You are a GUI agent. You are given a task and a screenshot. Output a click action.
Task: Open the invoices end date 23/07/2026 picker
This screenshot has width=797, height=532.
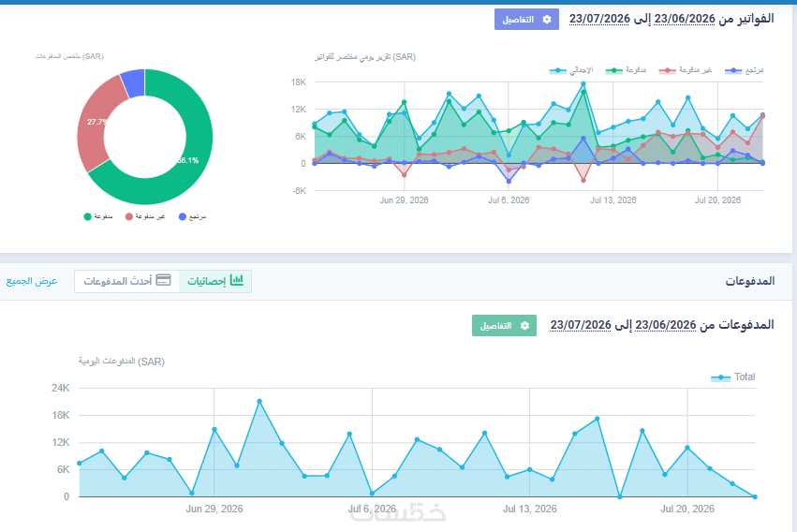click(x=599, y=19)
